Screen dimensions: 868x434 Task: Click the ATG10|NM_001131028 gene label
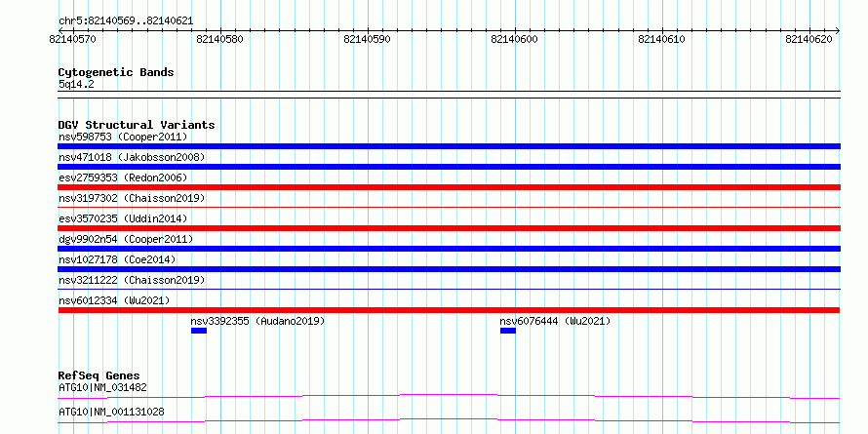tap(111, 412)
